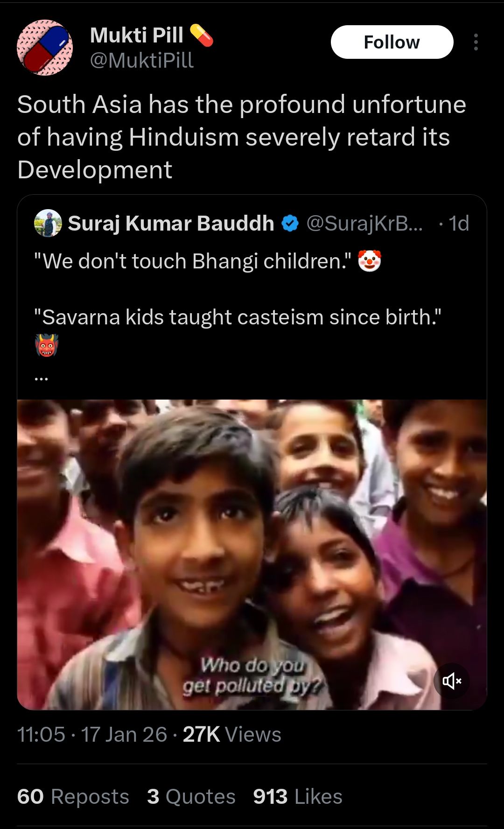
Task: View the 3 Quotes list
Action: point(191,796)
